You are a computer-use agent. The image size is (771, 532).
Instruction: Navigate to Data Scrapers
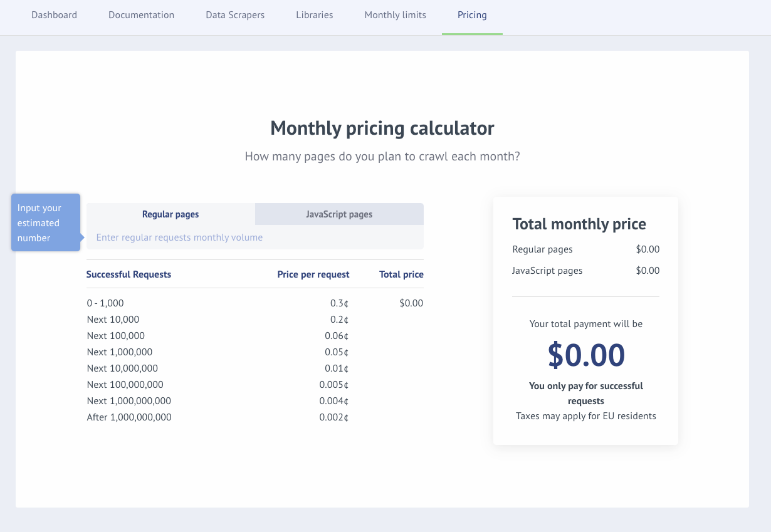pyautogui.click(x=235, y=15)
